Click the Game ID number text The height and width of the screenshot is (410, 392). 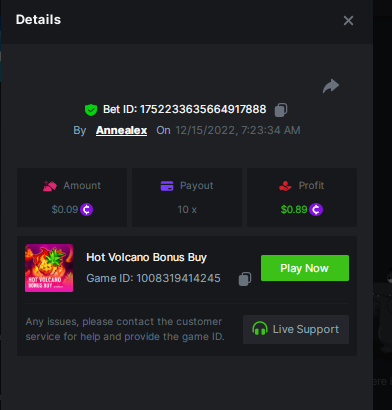pos(178,278)
